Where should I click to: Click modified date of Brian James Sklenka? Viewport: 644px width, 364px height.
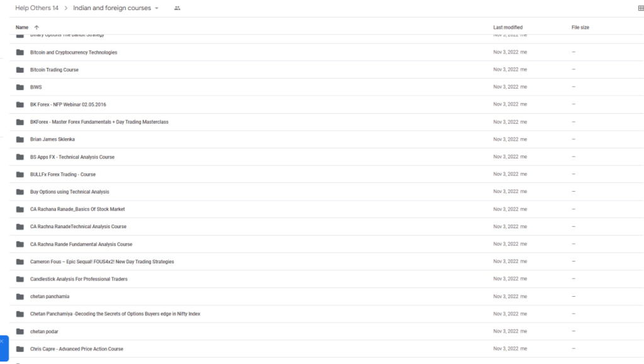506,140
